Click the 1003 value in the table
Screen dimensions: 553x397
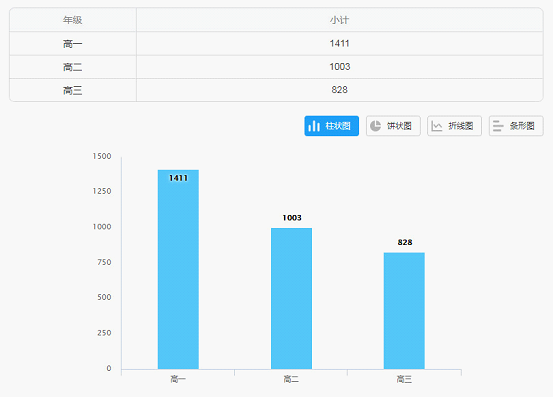(340, 67)
